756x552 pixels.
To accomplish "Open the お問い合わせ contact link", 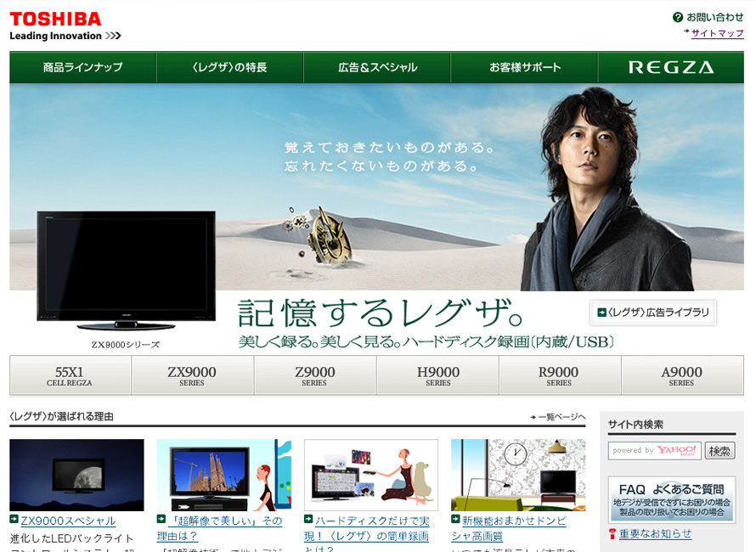I will pyautogui.click(x=714, y=17).
